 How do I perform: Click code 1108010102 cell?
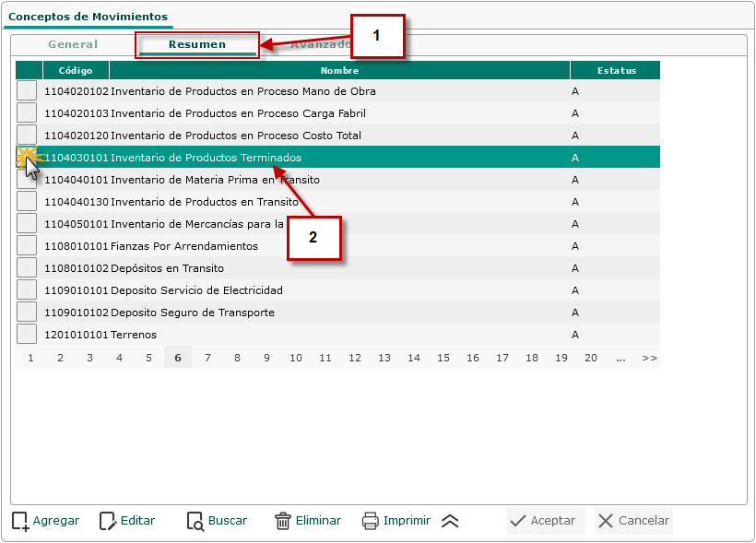click(77, 268)
